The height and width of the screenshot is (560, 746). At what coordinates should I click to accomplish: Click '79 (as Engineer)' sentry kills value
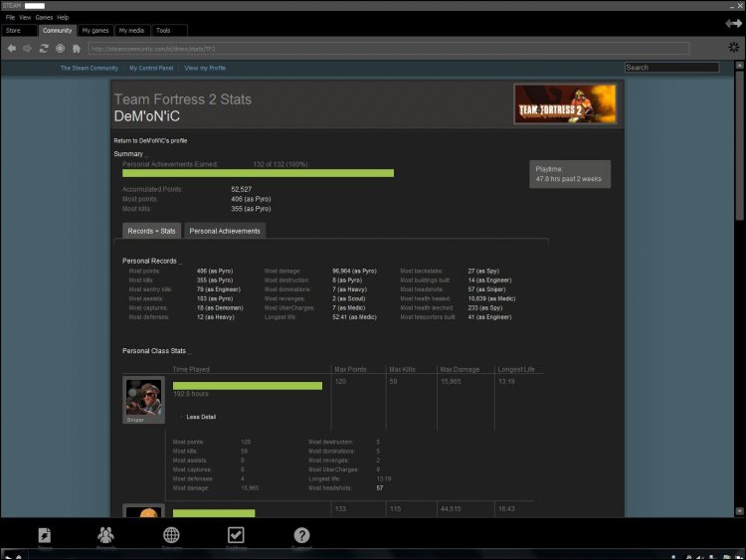tap(219, 289)
